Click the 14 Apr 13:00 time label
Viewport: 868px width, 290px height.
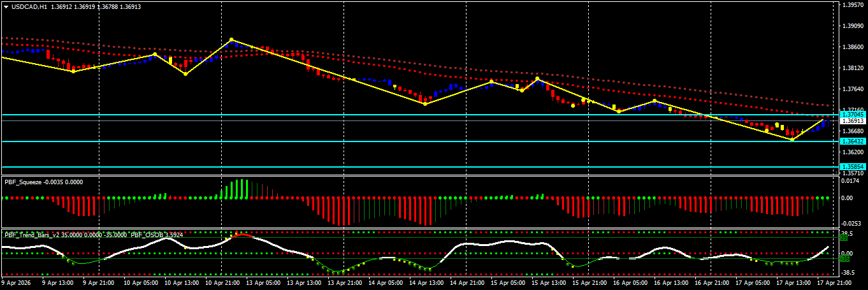425,282
